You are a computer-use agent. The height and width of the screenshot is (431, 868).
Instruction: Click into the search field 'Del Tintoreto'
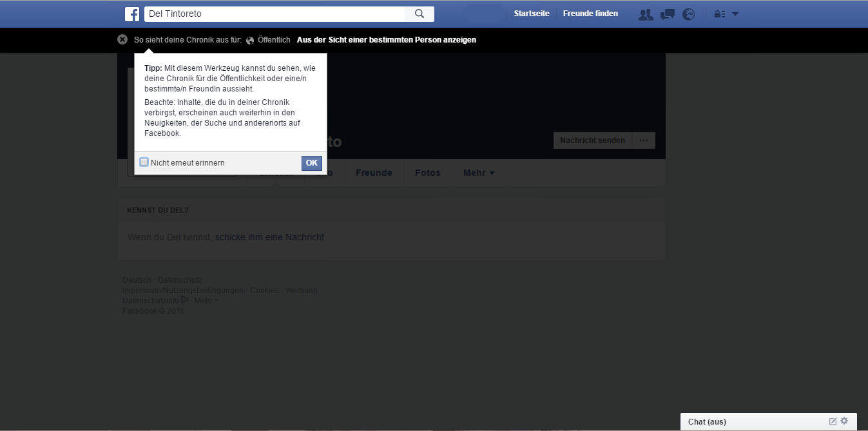pos(275,14)
